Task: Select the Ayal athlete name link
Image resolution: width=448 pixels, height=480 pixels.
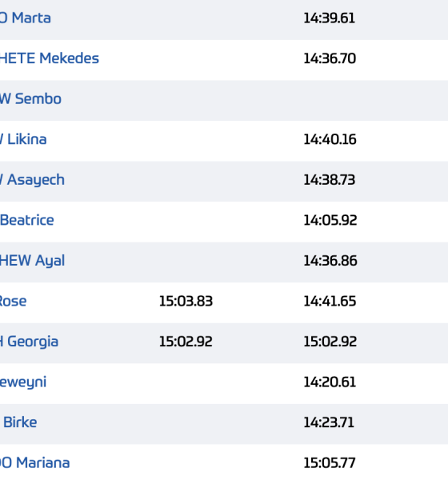Action: tap(32, 261)
